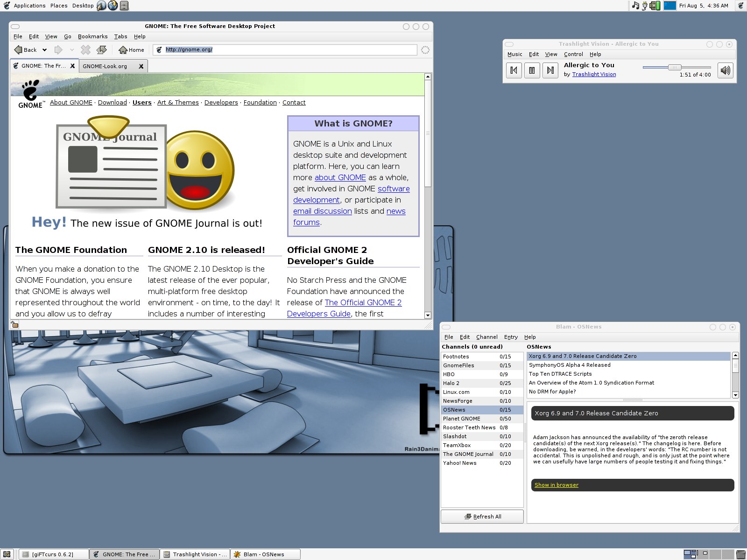Open the browser Go menu
Screen dimensions: 747x560
click(x=68, y=36)
